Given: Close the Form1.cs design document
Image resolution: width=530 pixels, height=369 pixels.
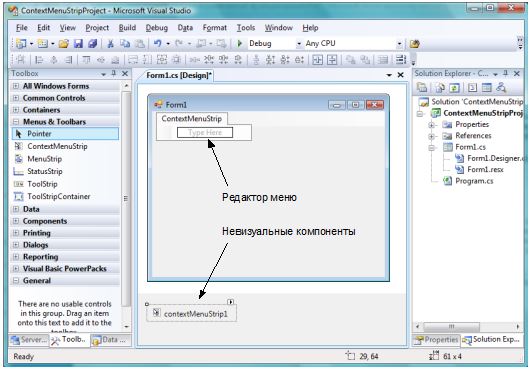Looking at the screenshot, I should 401,75.
